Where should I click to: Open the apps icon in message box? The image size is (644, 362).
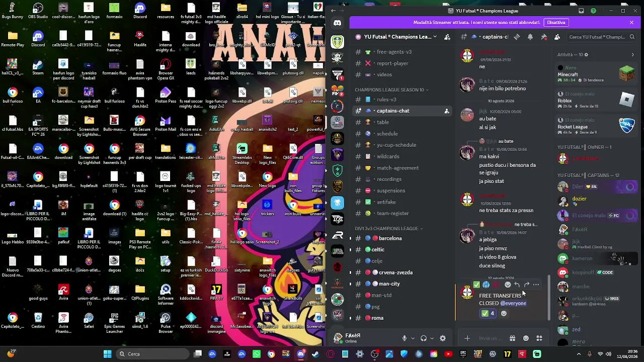coord(539,338)
